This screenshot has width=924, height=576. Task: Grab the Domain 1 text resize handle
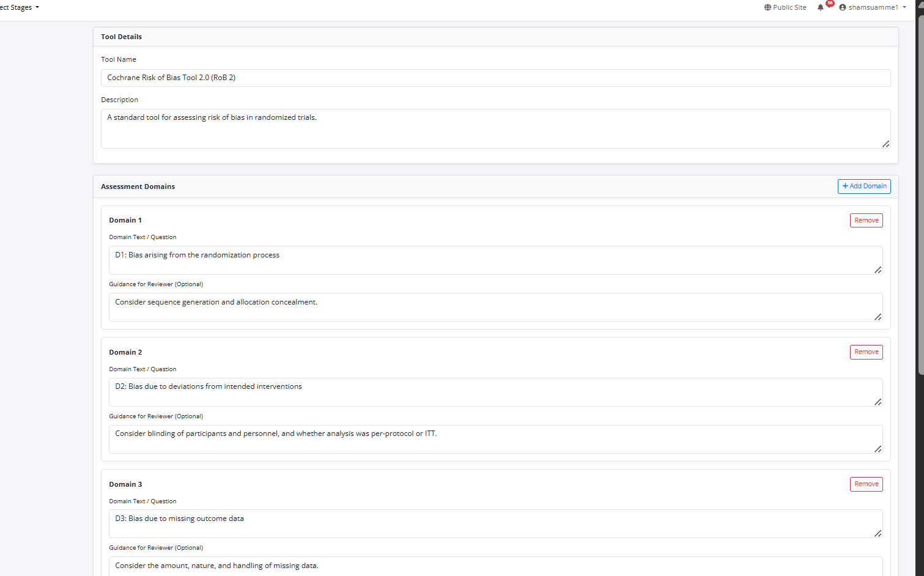(x=878, y=270)
